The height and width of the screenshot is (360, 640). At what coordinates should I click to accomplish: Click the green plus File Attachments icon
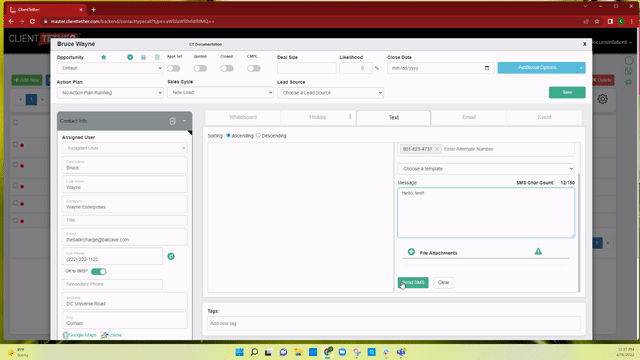(x=411, y=252)
